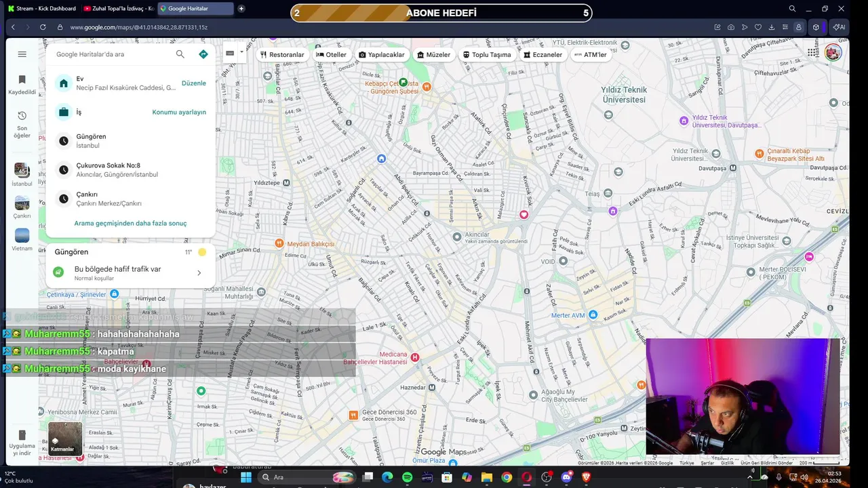Open Brave browser from the taskbar
868x488 pixels.
click(x=587, y=477)
